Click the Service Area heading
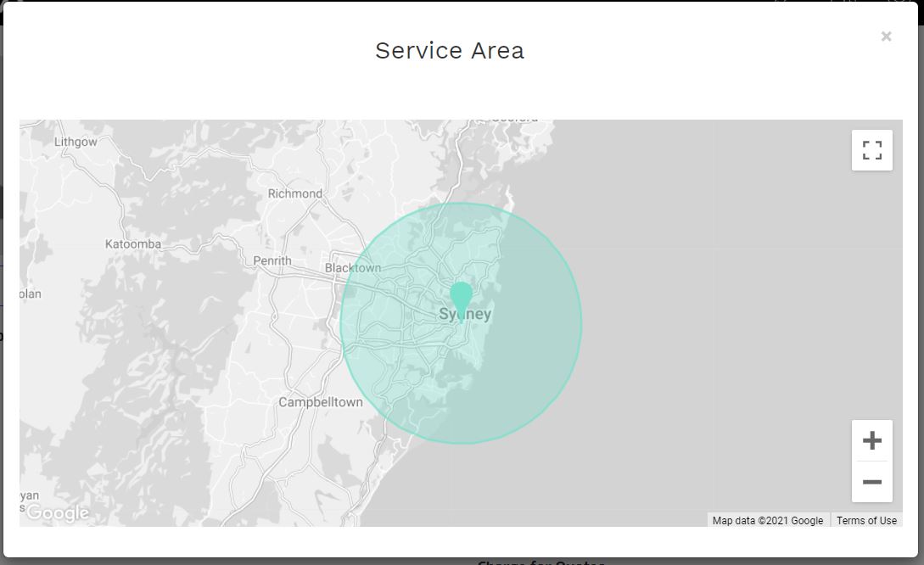 pos(450,51)
